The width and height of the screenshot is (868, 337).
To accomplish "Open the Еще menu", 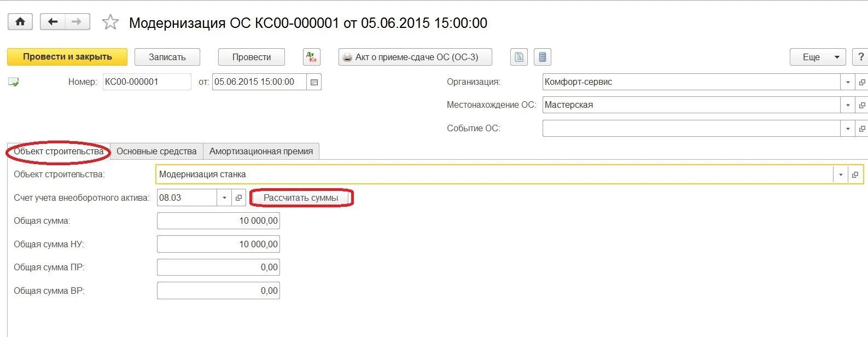I will click(x=818, y=57).
